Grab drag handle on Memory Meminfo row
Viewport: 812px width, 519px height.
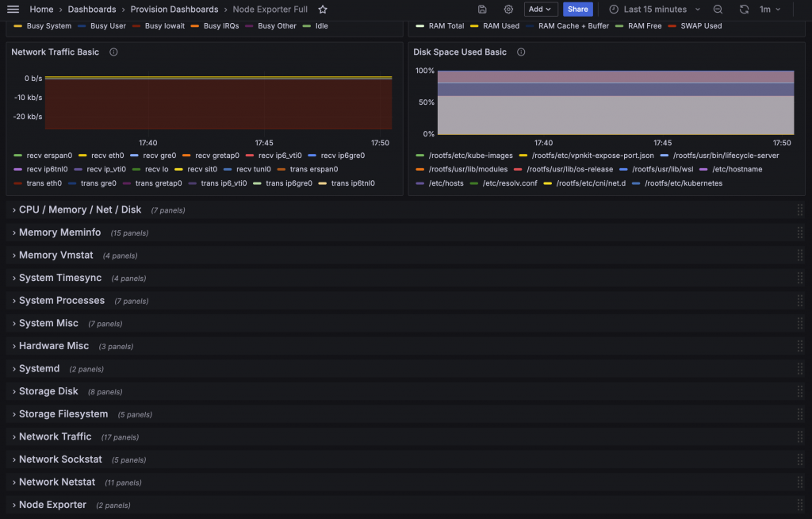point(800,233)
